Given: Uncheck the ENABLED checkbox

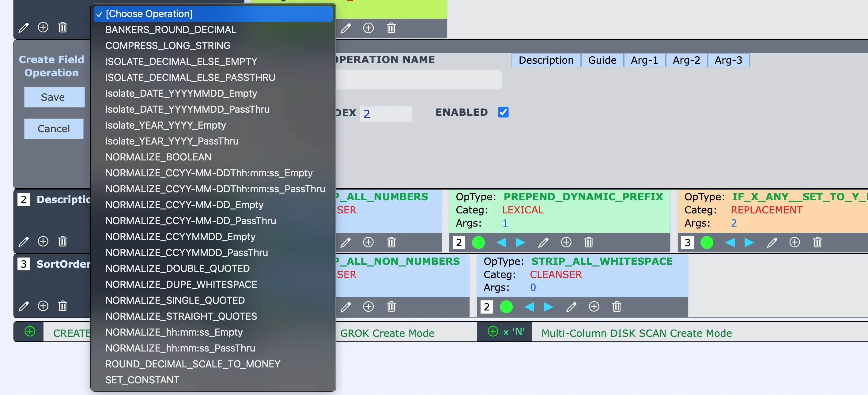Looking at the screenshot, I should [503, 112].
